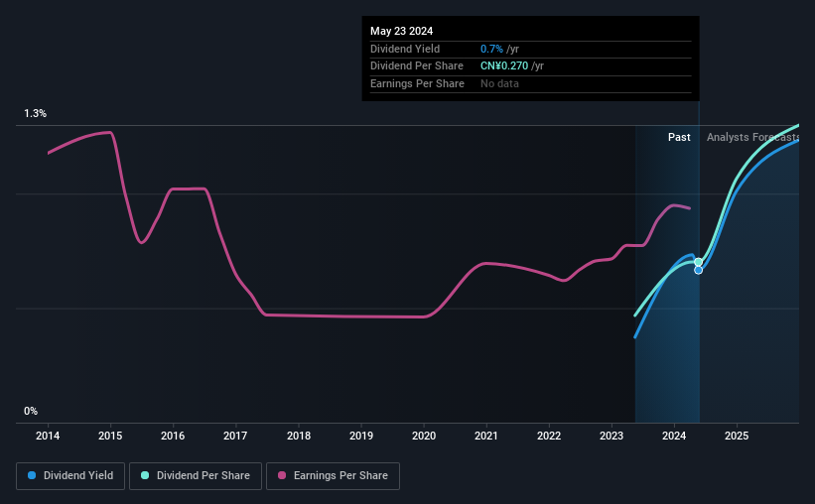Click the 0% y-axis label
The width and height of the screenshot is (815, 504).
coord(31,411)
